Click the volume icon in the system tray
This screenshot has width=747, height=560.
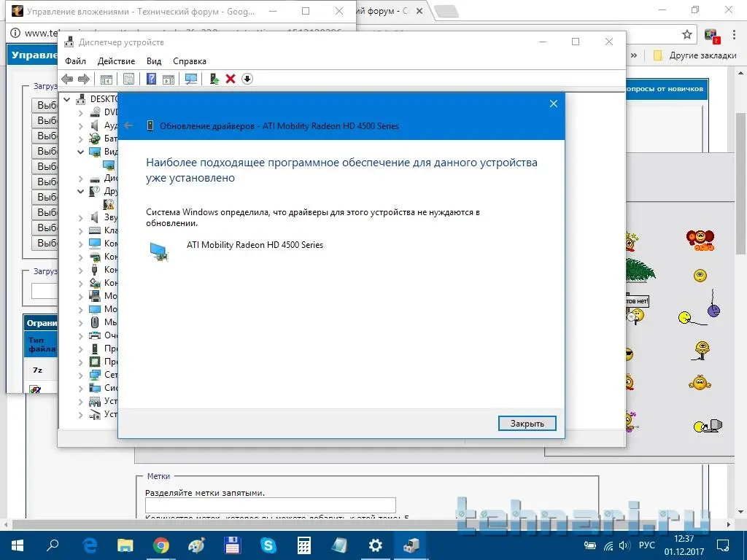[x=624, y=545]
